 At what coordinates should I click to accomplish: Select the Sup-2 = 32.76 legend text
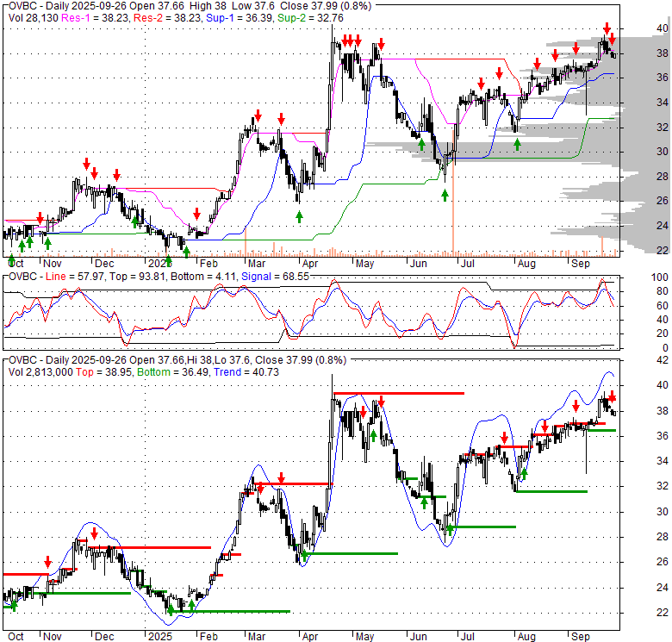(311, 18)
